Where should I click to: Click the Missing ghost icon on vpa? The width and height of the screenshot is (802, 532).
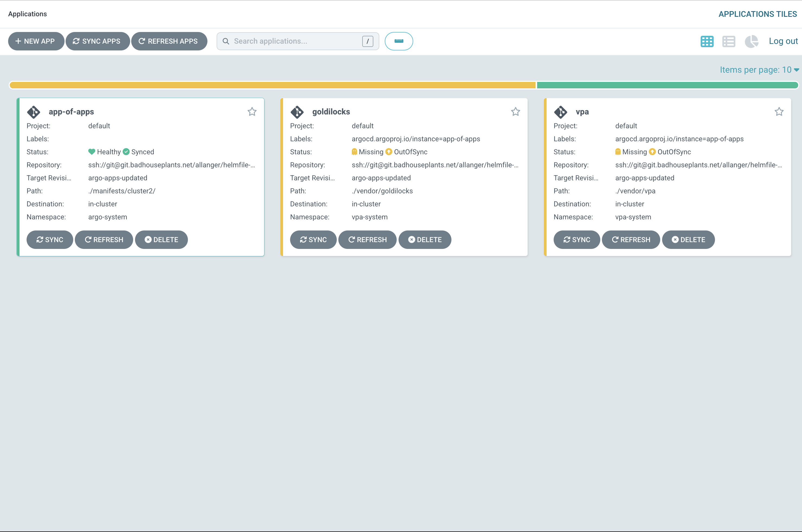pos(618,152)
